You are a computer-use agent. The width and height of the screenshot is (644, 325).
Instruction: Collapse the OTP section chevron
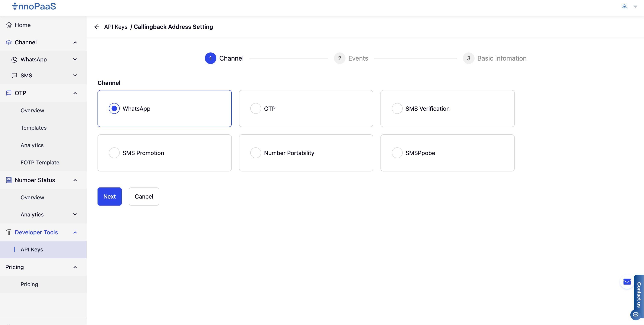[x=75, y=93]
